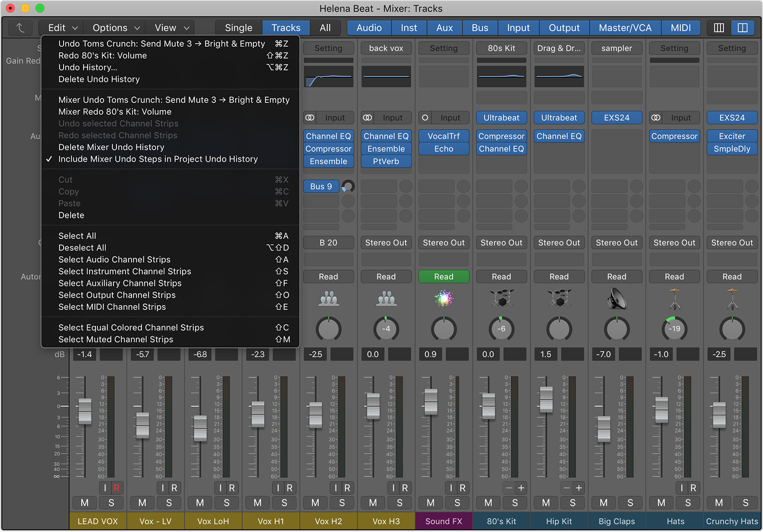Click Big Claps volume fader
Viewport: 763px width, 532px height.
tap(604, 429)
